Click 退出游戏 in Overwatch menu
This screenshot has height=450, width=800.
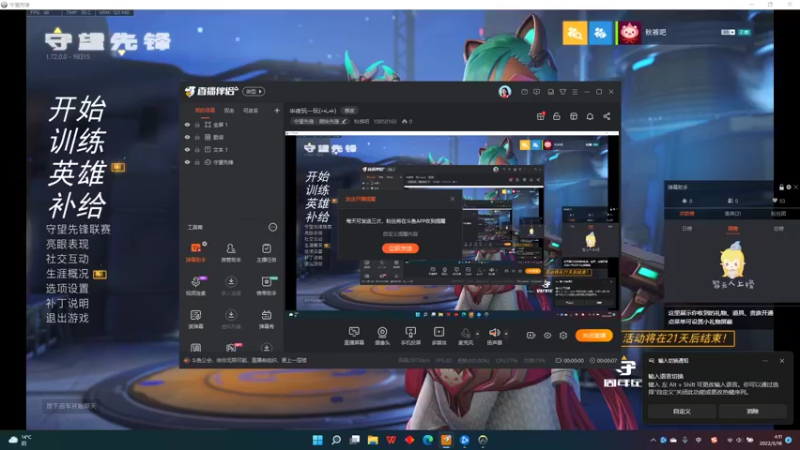[67, 318]
